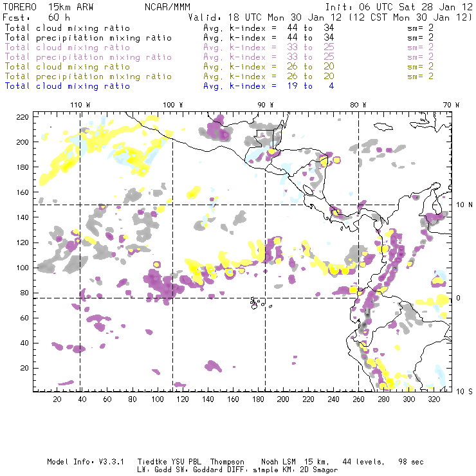Viewport: 476px width, 476px height.
Task: Click the "Thompson" microphysics text
Action: click(227, 462)
